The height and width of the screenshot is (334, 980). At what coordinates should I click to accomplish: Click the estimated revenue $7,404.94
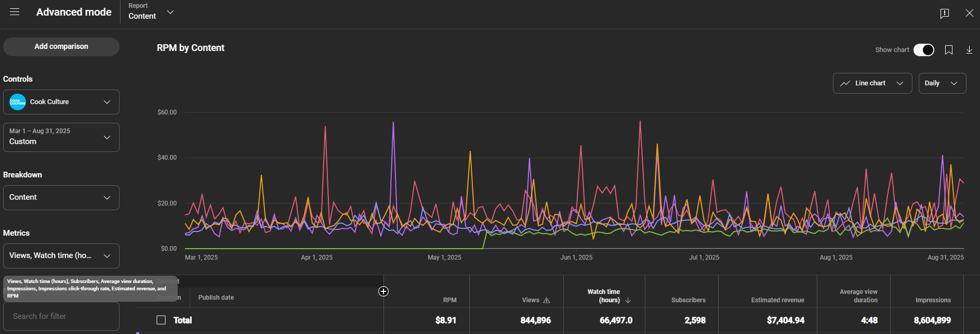(x=786, y=320)
